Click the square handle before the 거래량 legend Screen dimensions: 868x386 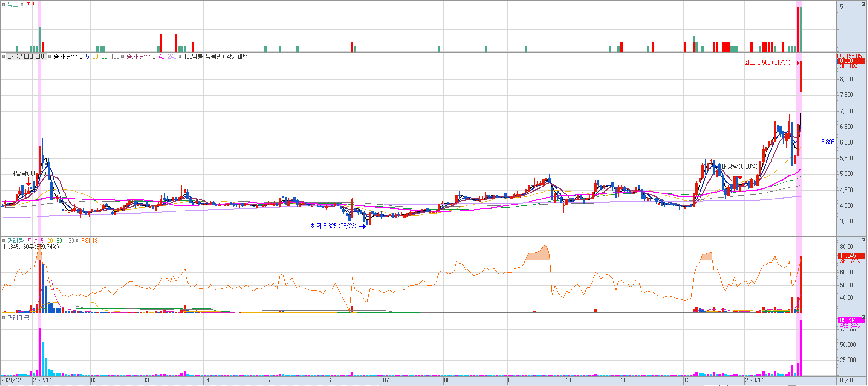pos(4,241)
